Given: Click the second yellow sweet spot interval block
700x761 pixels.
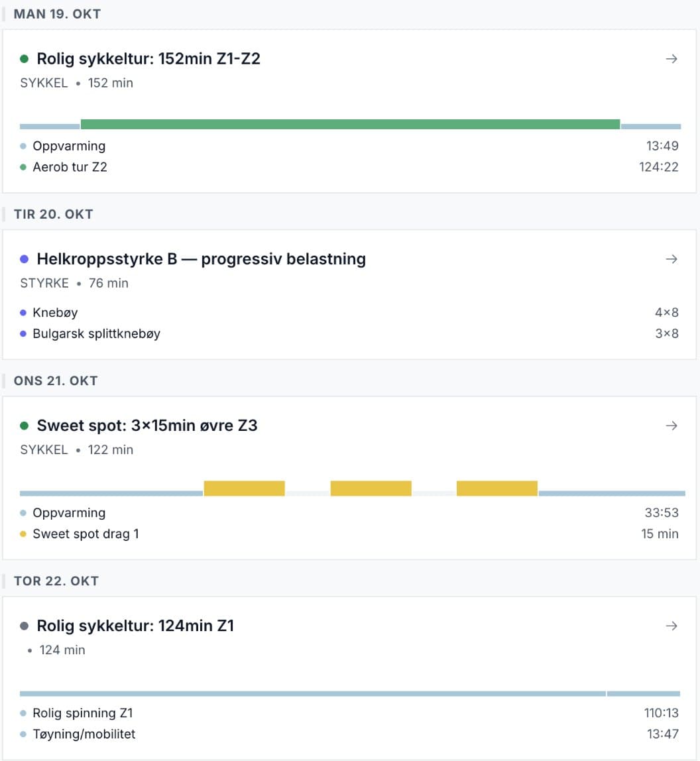Looking at the screenshot, I should (x=371, y=489).
